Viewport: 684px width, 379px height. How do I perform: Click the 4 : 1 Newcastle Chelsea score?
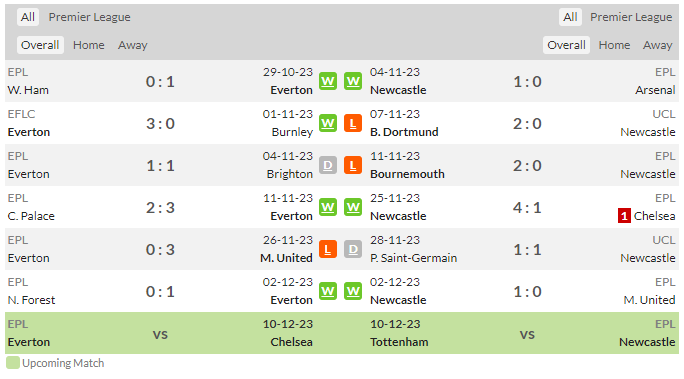[527, 208]
